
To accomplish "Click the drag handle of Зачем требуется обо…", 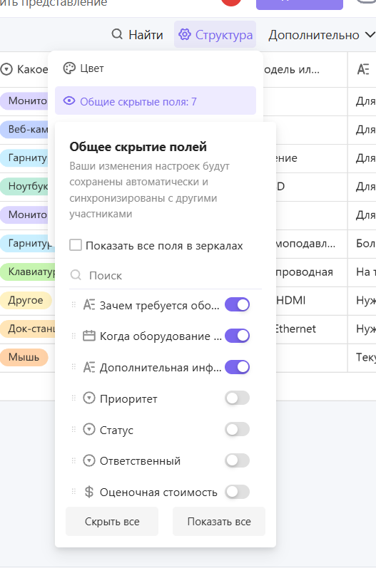I will [x=73, y=304].
